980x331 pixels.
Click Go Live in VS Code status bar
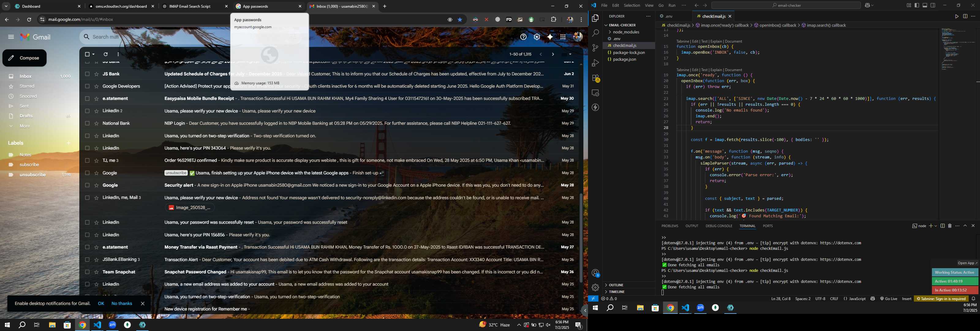[889, 299]
